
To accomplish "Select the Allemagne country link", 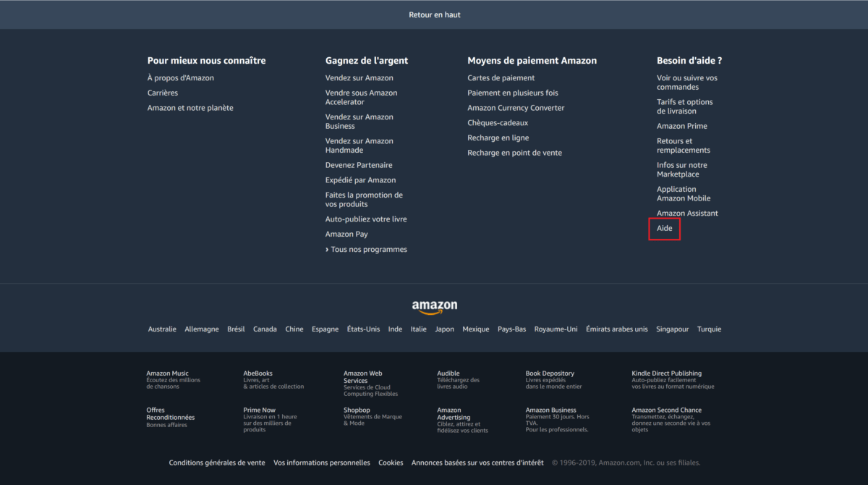I will point(202,329).
